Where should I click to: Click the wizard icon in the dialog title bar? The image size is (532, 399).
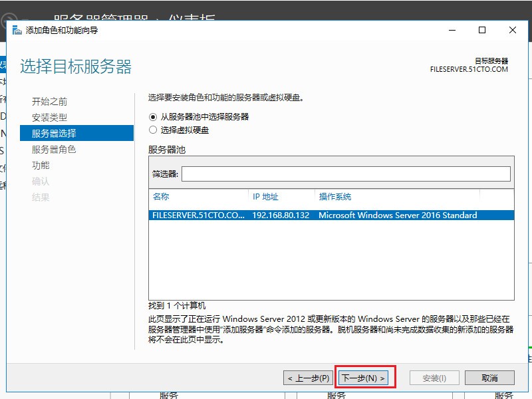16,30
